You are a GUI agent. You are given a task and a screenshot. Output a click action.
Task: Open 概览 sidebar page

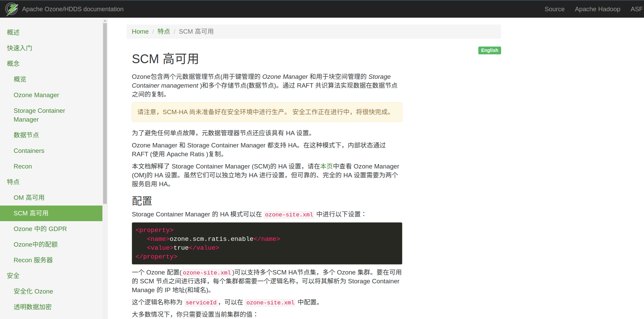coord(20,79)
